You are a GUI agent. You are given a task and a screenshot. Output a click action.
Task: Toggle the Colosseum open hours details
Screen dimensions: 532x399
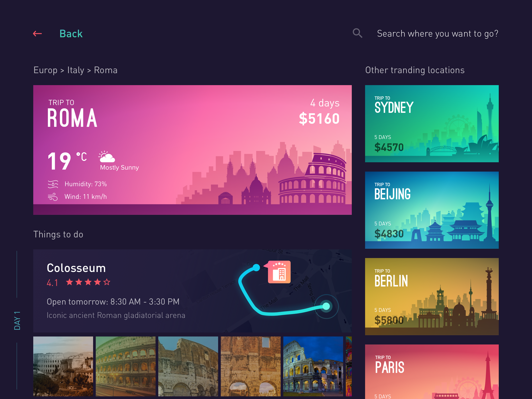[113, 301]
